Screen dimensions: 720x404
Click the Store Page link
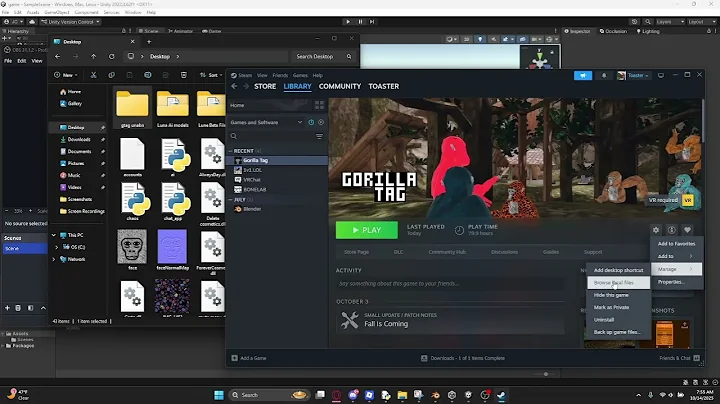(356, 252)
